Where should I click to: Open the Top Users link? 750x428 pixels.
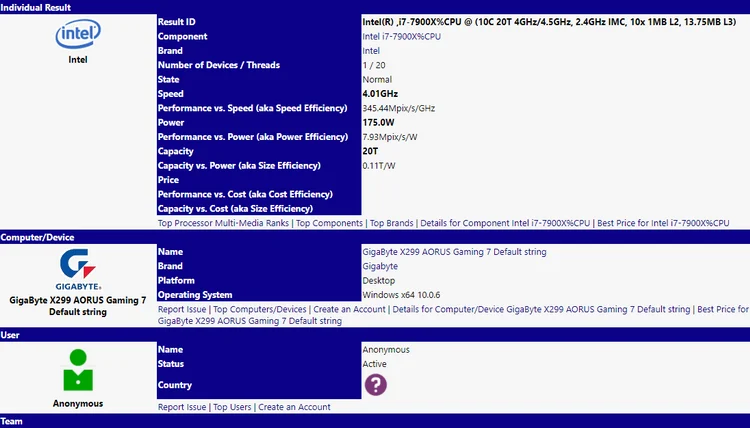232,407
